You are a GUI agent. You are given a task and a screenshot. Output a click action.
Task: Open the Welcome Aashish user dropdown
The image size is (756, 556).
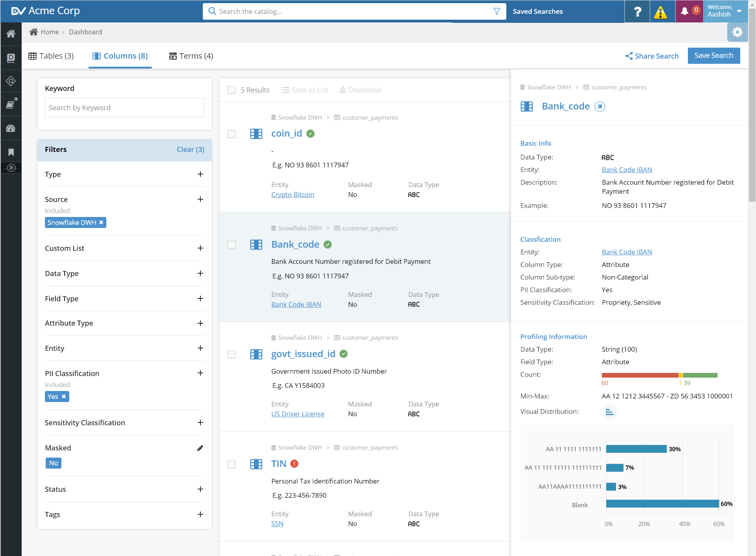pos(725,11)
